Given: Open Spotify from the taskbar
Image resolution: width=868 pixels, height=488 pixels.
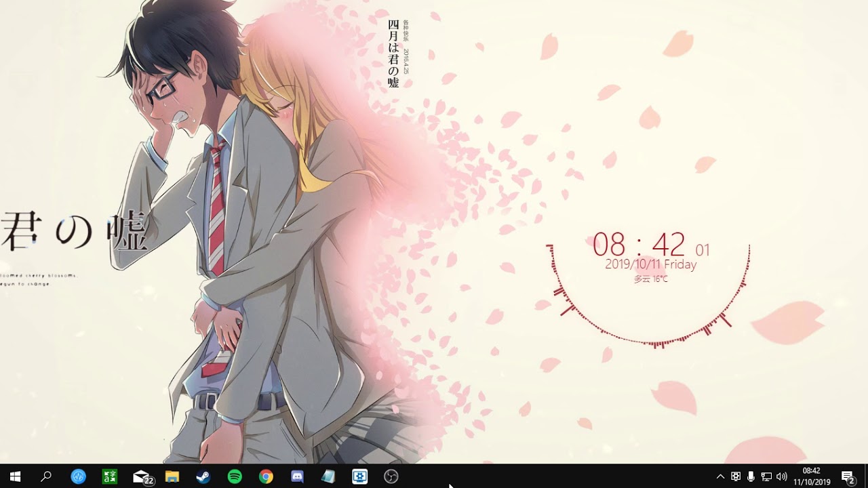Looking at the screenshot, I should point(235,476).
